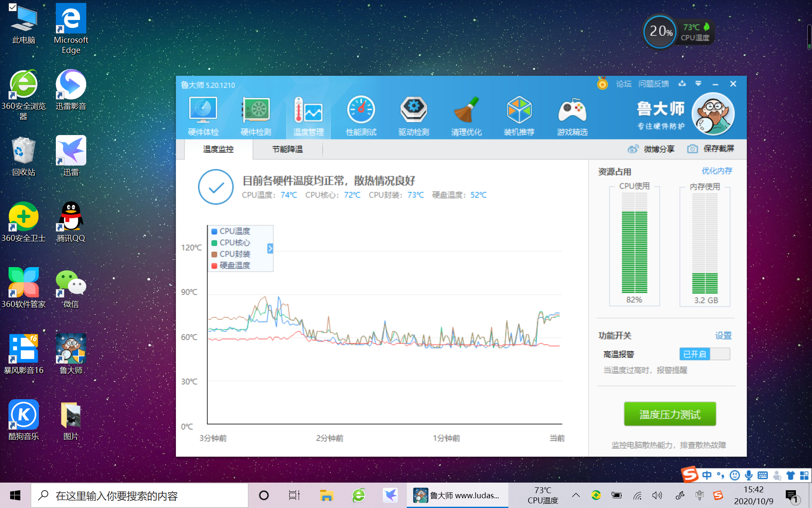The width and height of the screenshot is (812, 508).
Task: Open 装机推荐 recommendations
Action: tap(519, 114)
